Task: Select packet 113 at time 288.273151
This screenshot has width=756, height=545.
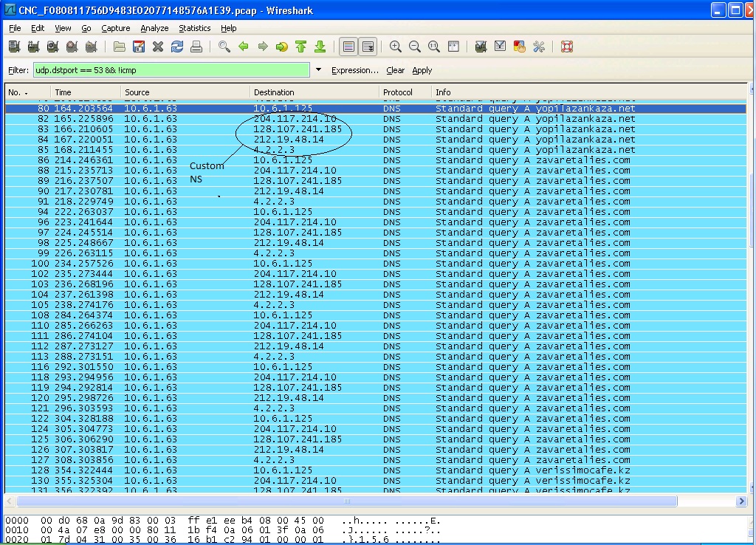Action: tap(376, 357)
